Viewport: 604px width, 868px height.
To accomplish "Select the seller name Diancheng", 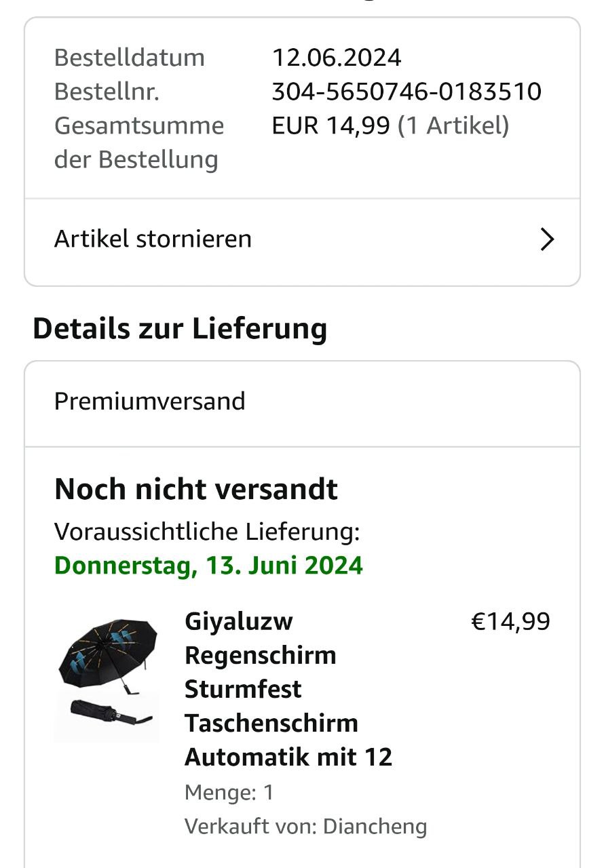I will 375,827.
